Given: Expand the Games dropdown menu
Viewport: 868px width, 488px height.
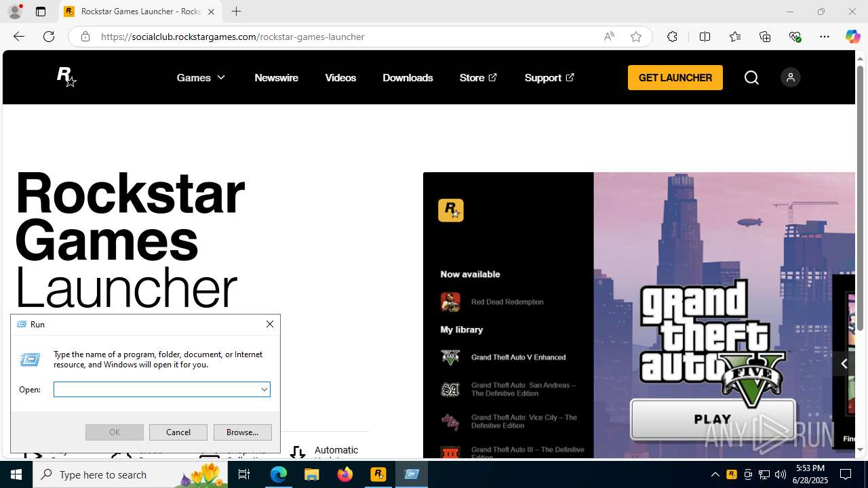Looking at the screenshot, I should (x=201, y=78).
